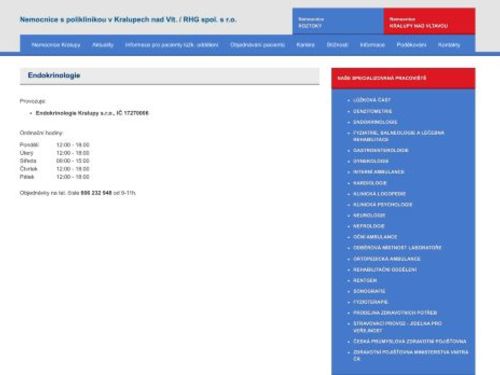Open Sonografie in sidebar

[x=369, y=291]
